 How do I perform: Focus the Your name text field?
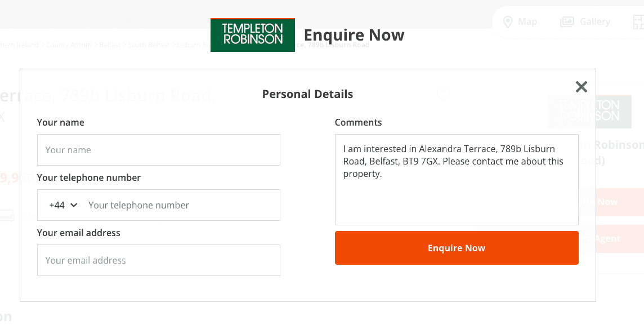[159, 150]
